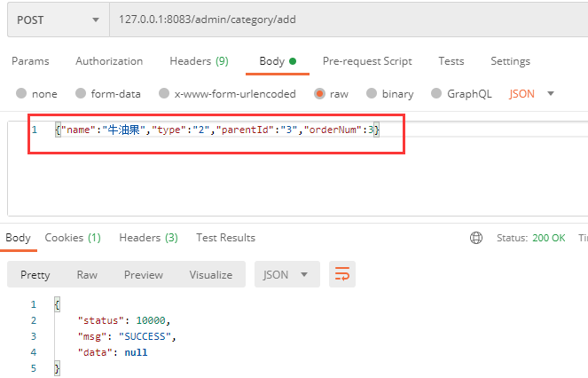Viewport: 588px width, 378px height.
Task: Click the green Body modified indicator dot
Action: coord(293,61)
